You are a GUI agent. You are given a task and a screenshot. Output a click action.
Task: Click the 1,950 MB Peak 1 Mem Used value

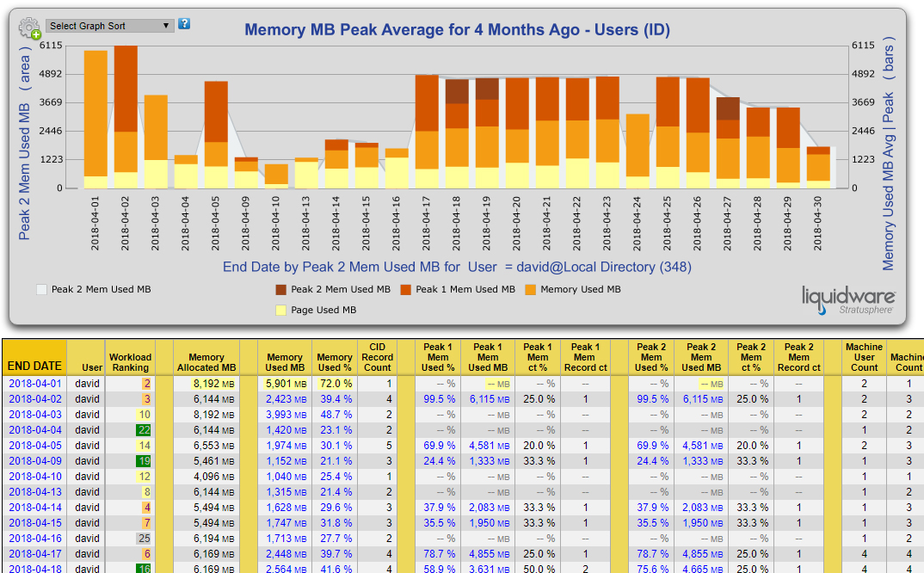click(490, 523)
